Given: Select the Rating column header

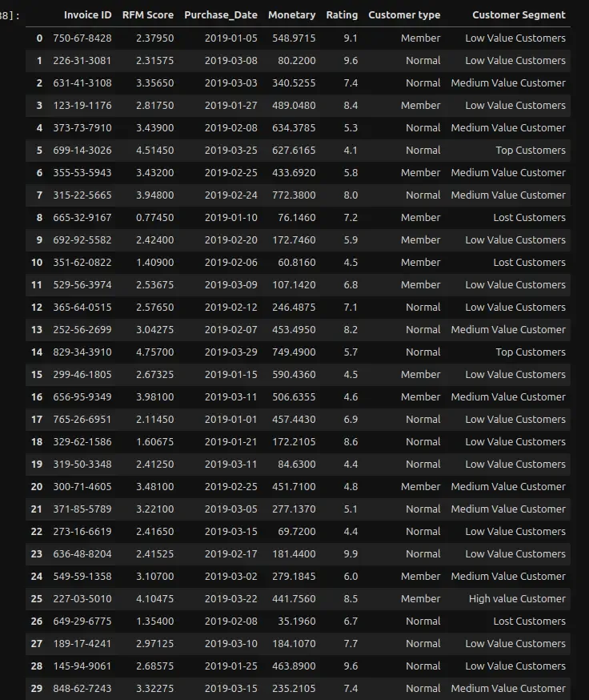Looking at the screenshot, I should point(342,15).
